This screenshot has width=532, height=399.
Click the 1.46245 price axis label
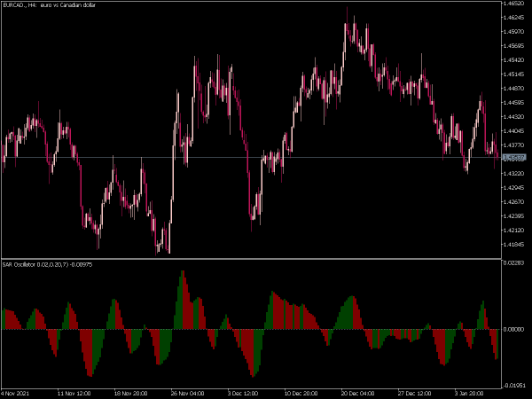(514, 18)
